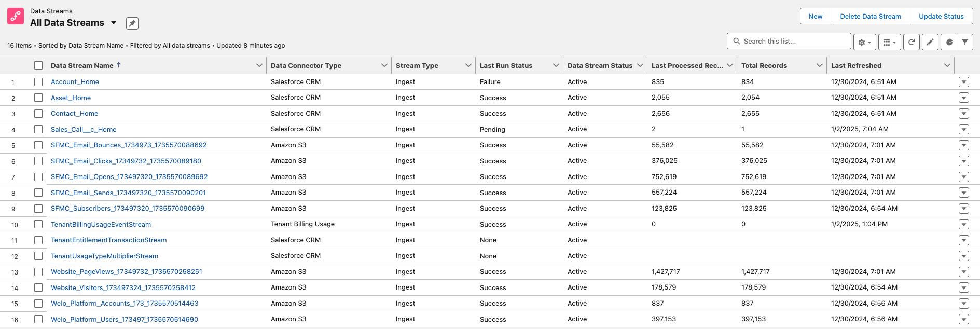Open row actions for SFMC_Email_Bounces stream
Screen dimensions: 980x329
964,145
